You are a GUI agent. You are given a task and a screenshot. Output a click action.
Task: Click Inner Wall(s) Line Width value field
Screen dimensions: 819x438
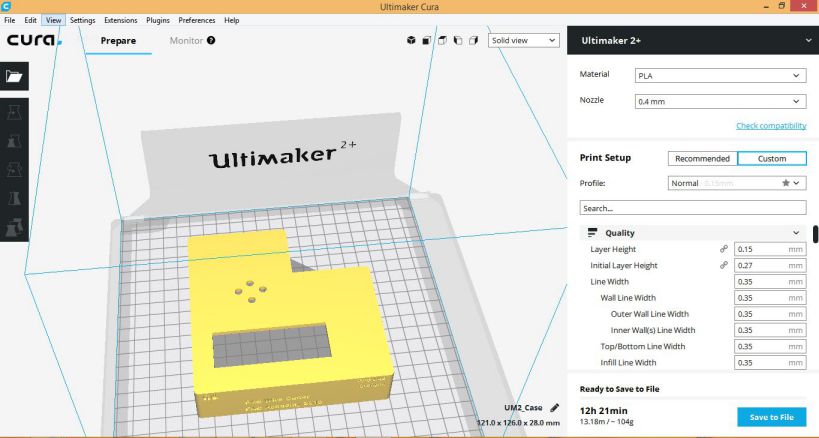click(x=770, y=330)
